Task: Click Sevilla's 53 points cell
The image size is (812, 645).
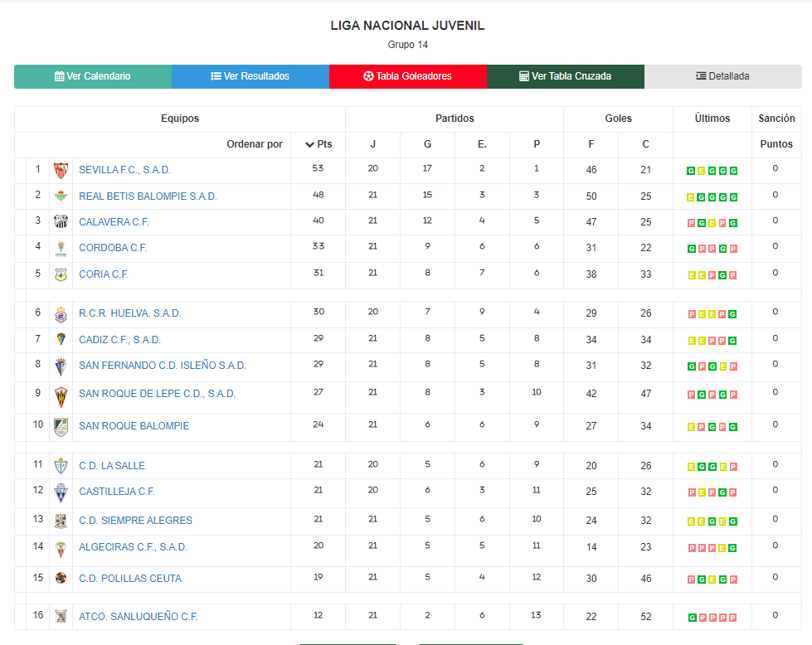Action: [318, 169]
